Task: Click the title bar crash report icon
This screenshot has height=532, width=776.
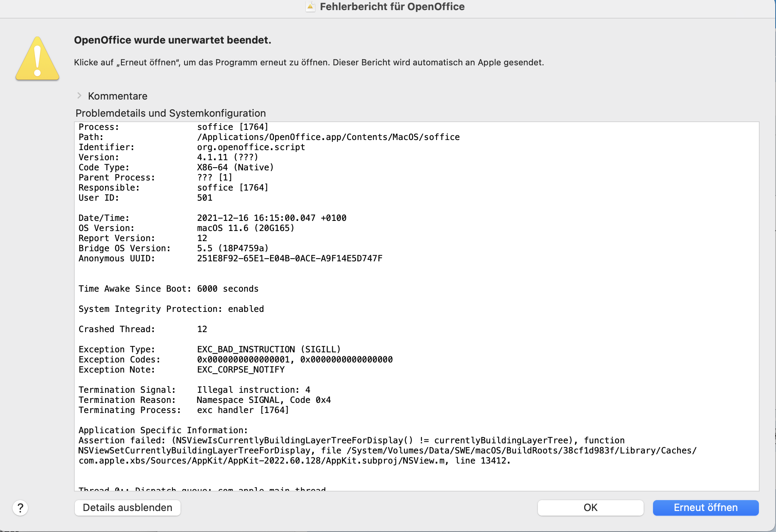Action: pyautogui.click(x=310, y=7)
